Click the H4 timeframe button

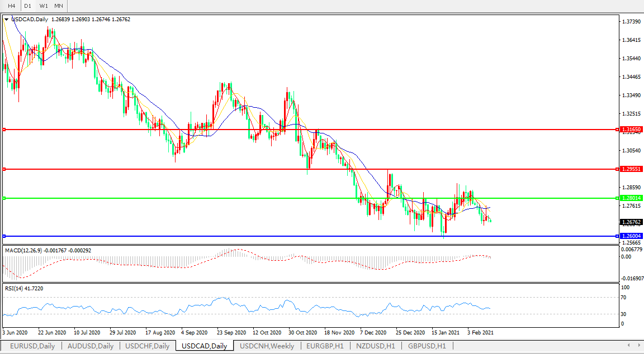pyautogui.click(x=11, y=6)
